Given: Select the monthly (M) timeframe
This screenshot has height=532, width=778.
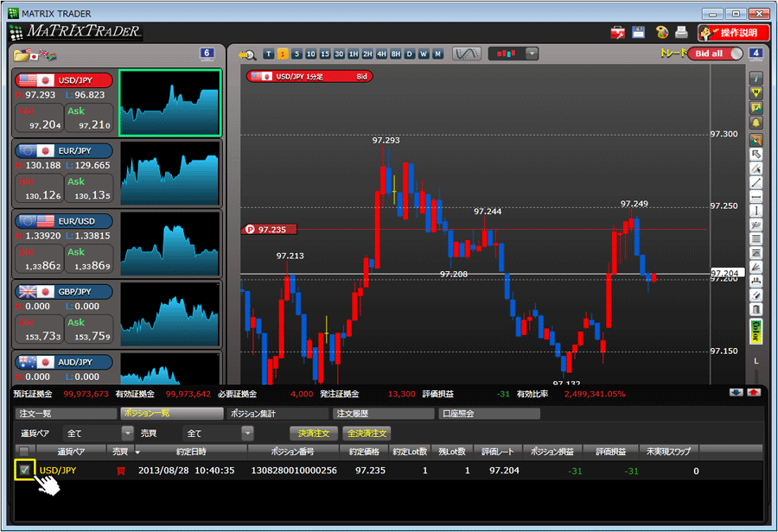Looking at the screenshot, I should [x=437, y=54].
